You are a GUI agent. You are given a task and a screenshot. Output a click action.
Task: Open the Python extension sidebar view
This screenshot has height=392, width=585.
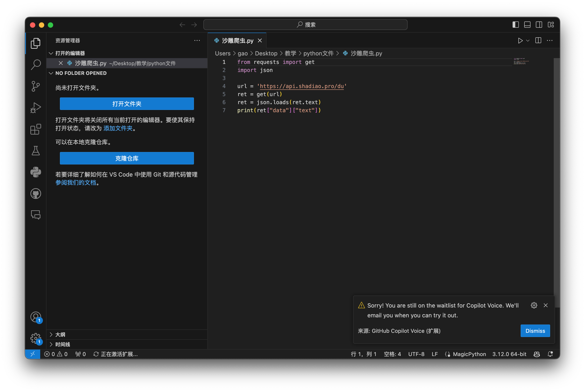36,172
